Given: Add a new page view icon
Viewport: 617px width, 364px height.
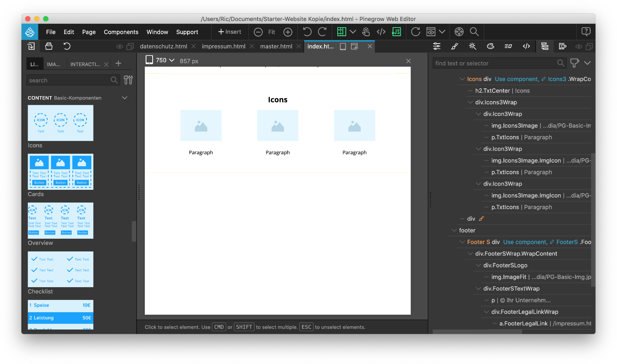Looking at the screenshot, I should pos(354,46).
